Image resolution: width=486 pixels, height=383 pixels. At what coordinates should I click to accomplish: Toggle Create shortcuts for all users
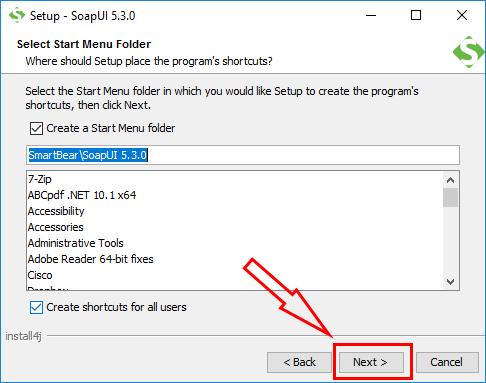coord(36,307)
